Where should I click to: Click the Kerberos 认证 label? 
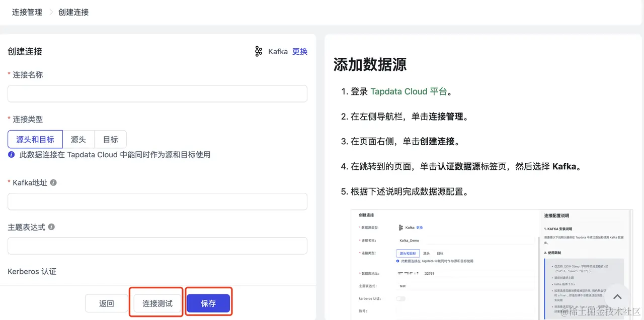[32, 271]
